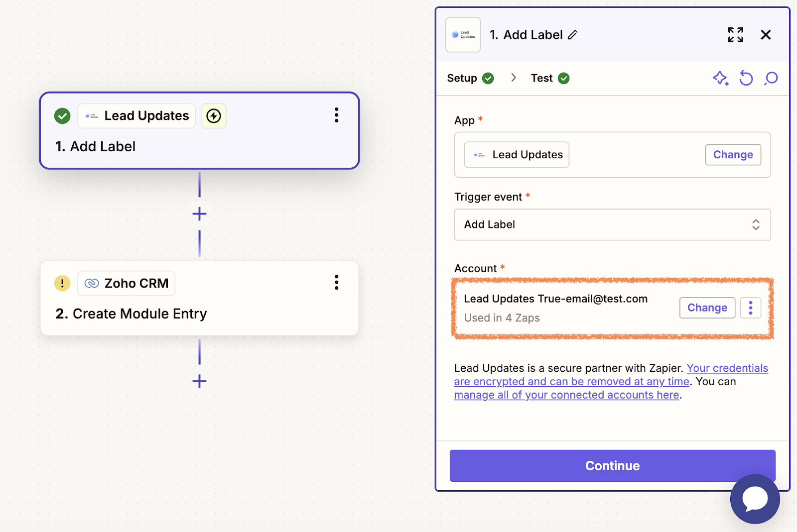Click the undo arrow icon in panel

[746, 78]
